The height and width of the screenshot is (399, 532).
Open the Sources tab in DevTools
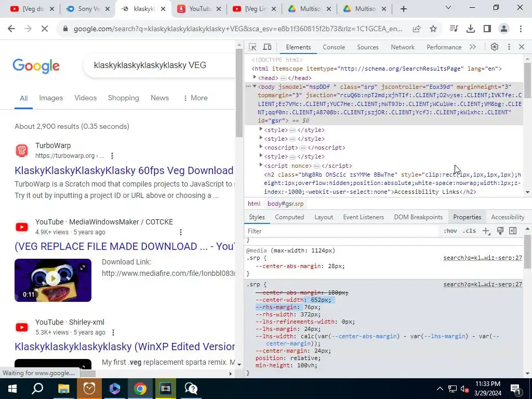[x=367, y=47]
